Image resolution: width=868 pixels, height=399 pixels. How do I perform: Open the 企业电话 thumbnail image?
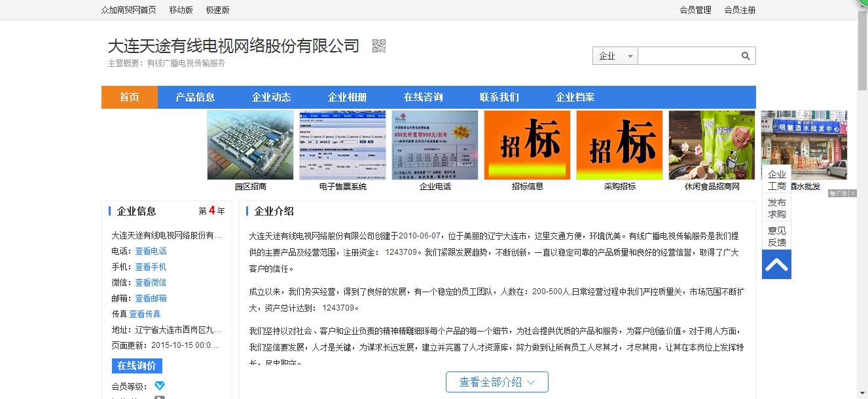(435, 145)
